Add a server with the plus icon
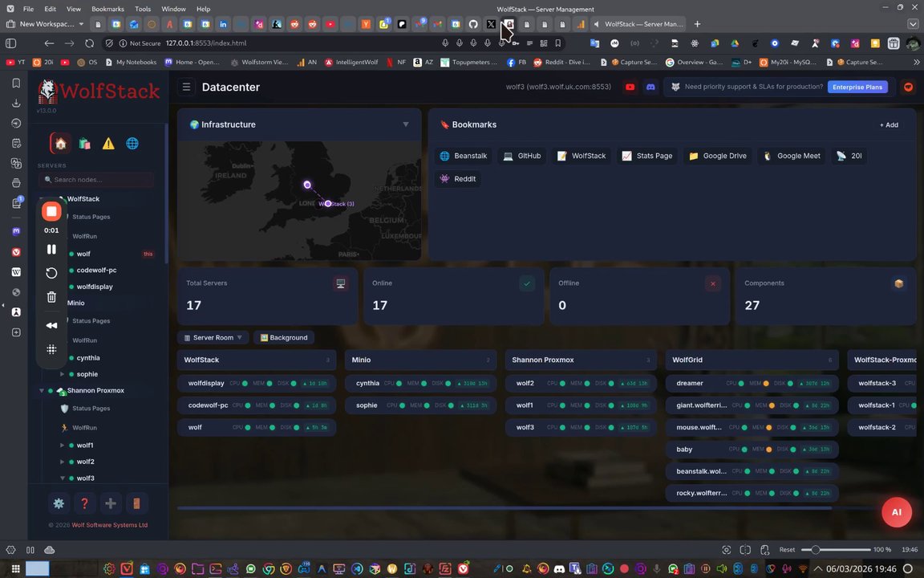This screenshot has width=924, height=578. click(x=110, y=503)
